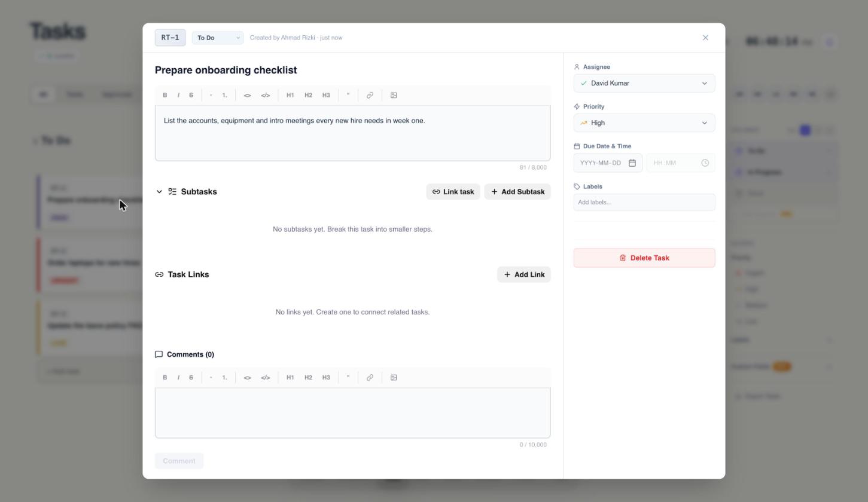Click into the task description text area
This screenshot has width=868, height=502.
tap(353, 133)
